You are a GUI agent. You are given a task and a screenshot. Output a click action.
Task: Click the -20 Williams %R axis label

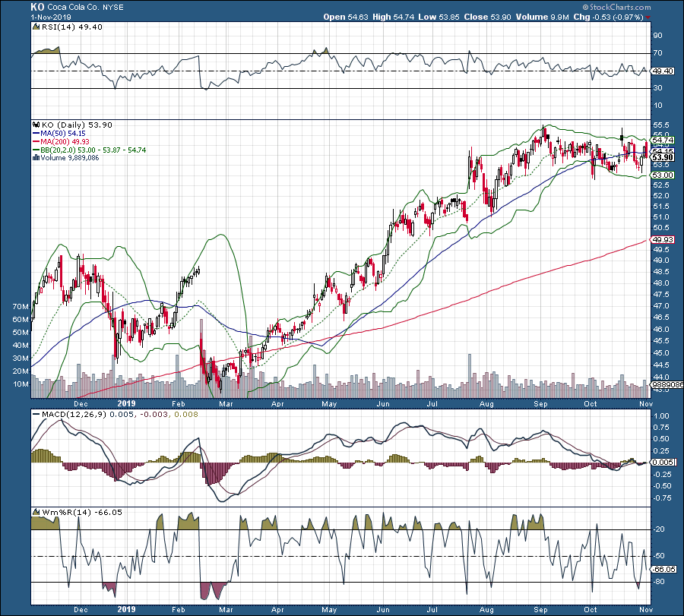659,529
